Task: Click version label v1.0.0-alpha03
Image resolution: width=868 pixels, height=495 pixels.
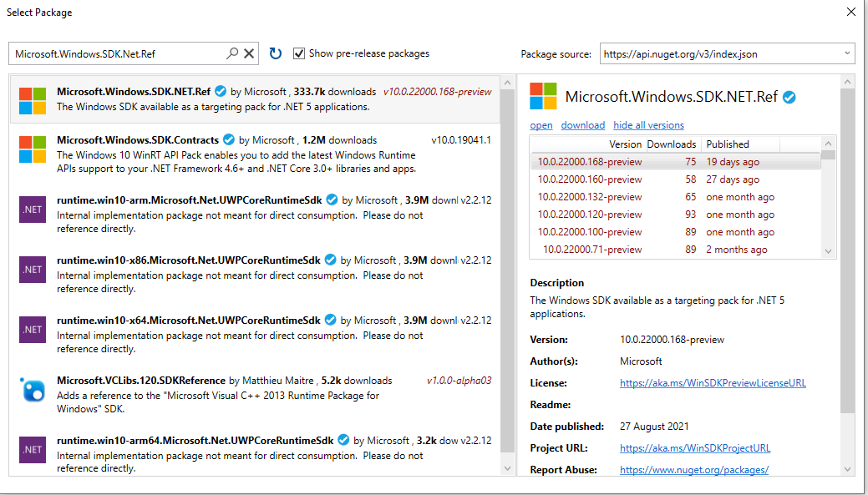Action: pyautogui.click(x=459, y=381)
